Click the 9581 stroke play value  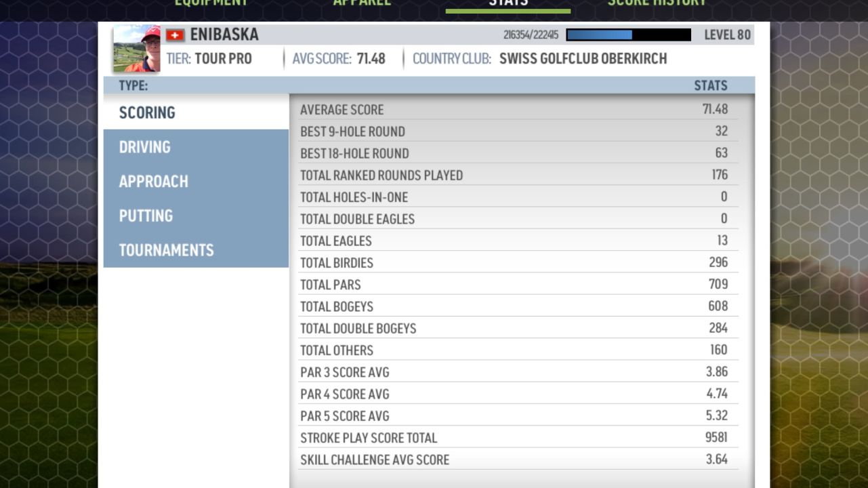tap(716, 437)
